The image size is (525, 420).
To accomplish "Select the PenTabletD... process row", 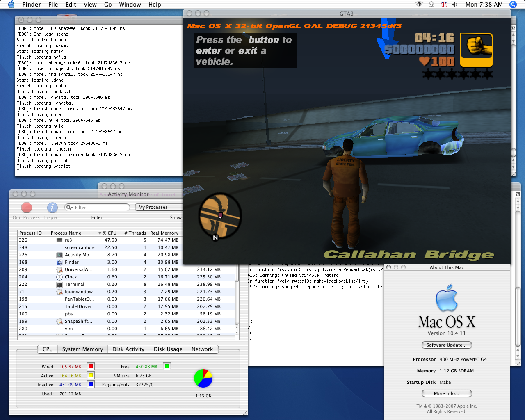I will point(126,299).
